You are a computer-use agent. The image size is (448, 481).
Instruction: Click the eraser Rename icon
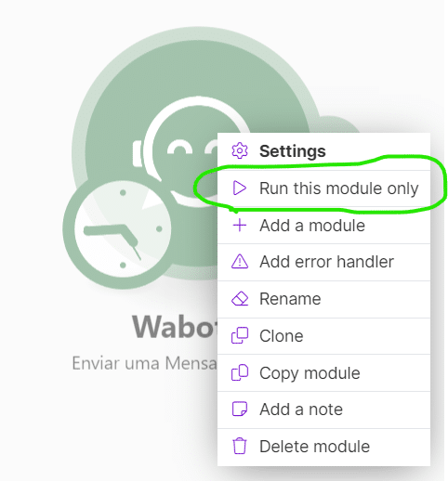point(240,299)
